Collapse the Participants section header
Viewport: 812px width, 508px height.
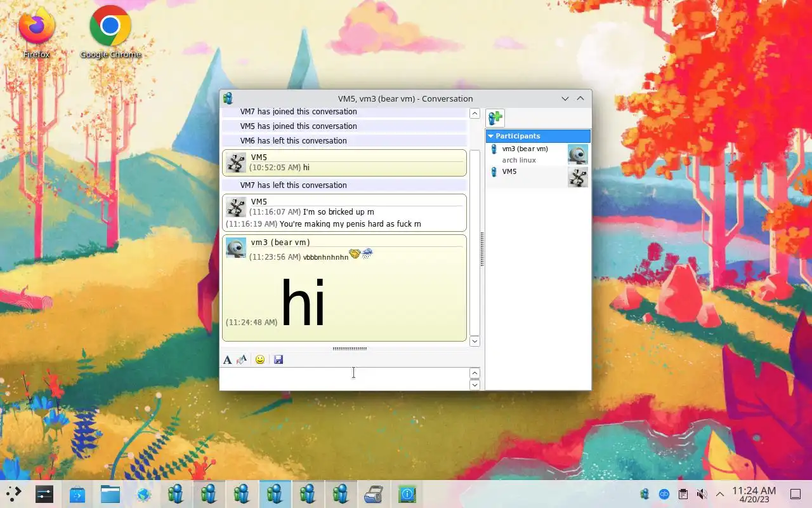coord(538,136)
